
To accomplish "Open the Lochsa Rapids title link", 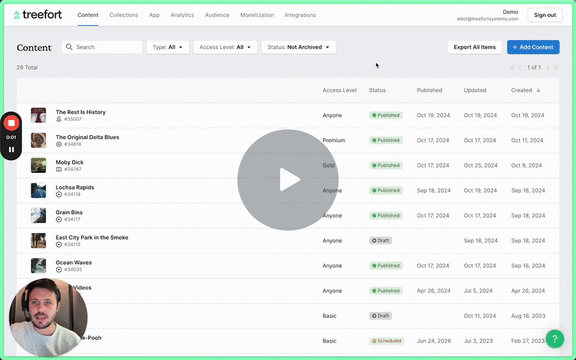I will coord(75,187).
